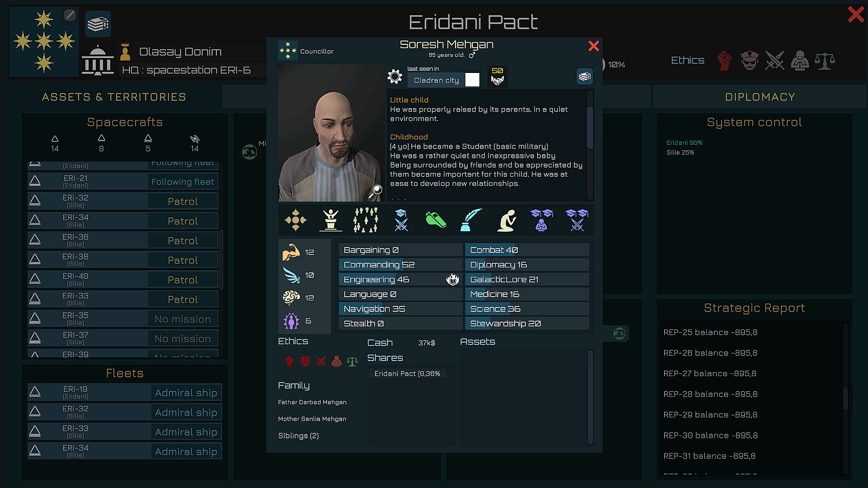This screenshot has width=868, height=488.
Task: Open the Cladran city location button
Action: [x=436, y=80]
